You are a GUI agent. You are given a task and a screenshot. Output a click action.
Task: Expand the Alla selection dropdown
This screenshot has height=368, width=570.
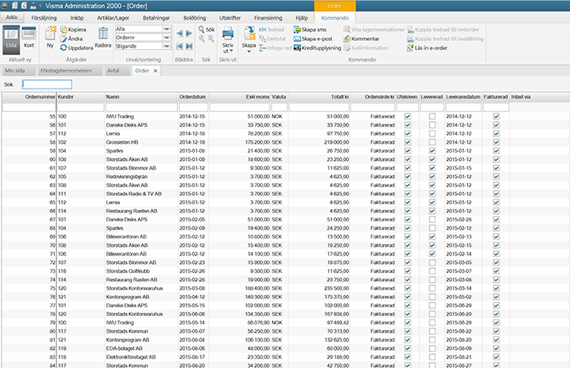166,29
